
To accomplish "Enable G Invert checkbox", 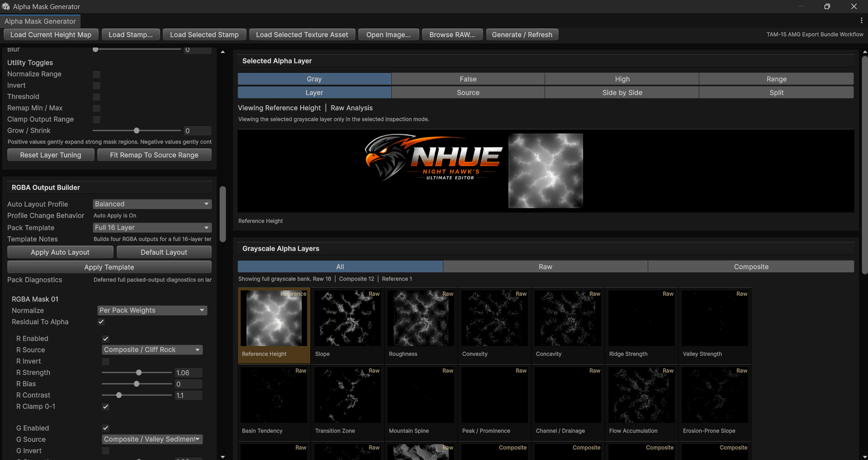I will tap(106, 451).
